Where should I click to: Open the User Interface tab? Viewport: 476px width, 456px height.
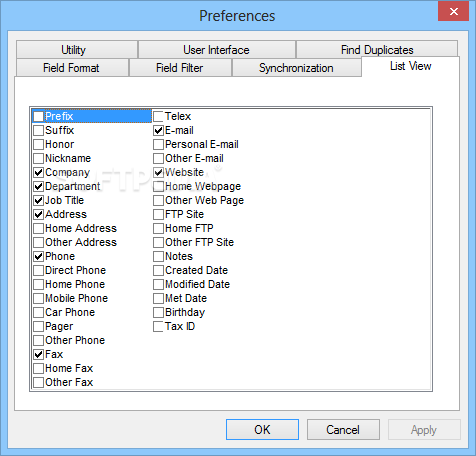tap(217, 50)
